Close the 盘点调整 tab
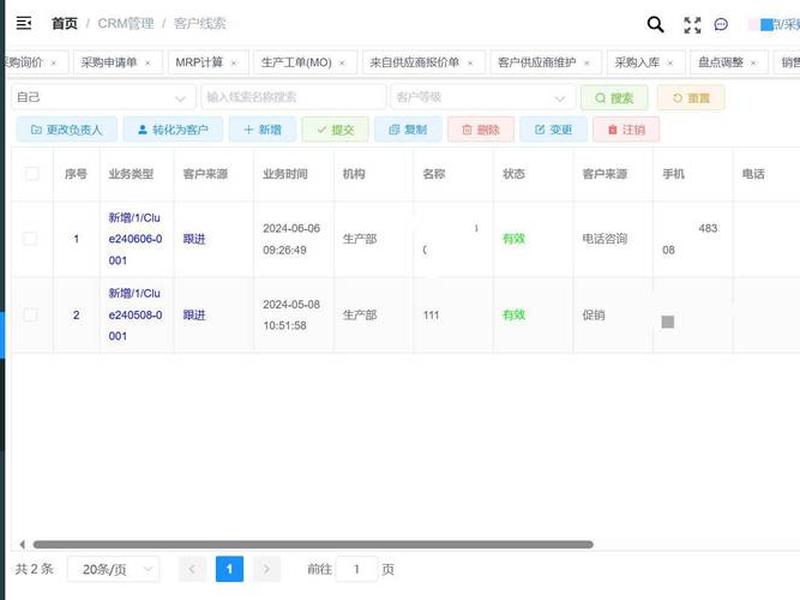The image size is (800, 600). coord(753,63)
